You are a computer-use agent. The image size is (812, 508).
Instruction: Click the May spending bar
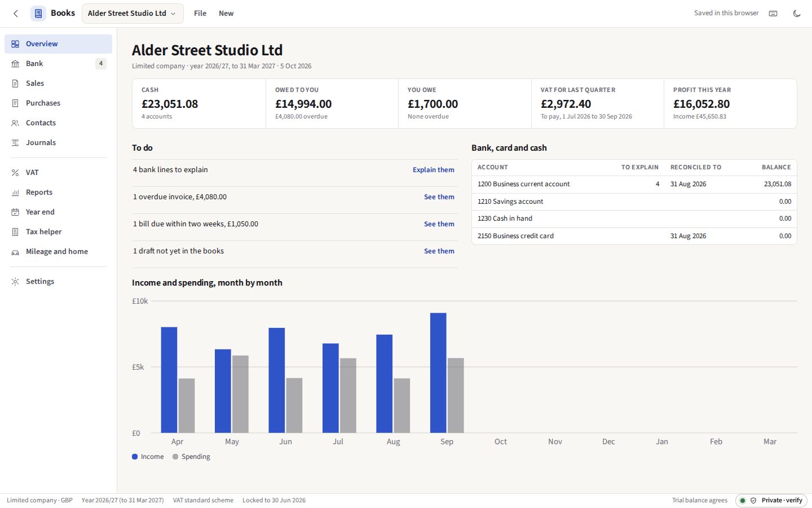[x=240, y=394]
